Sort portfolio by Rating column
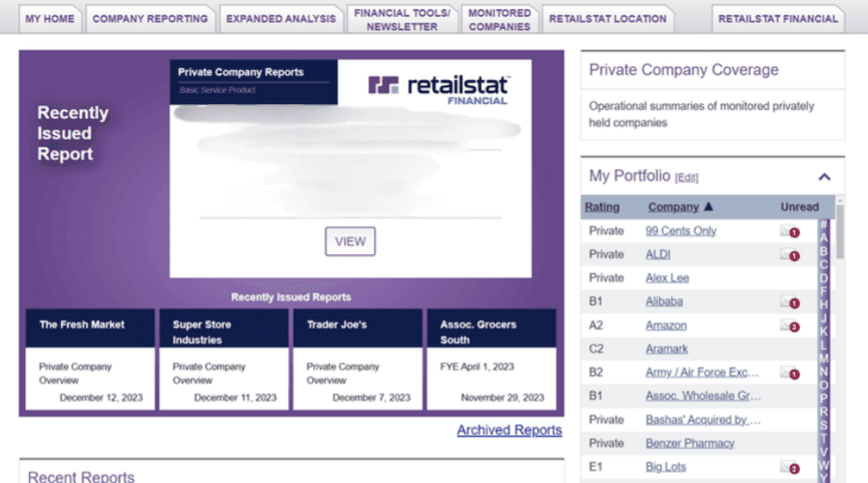868x483 pixels. [x=602, y=207]
